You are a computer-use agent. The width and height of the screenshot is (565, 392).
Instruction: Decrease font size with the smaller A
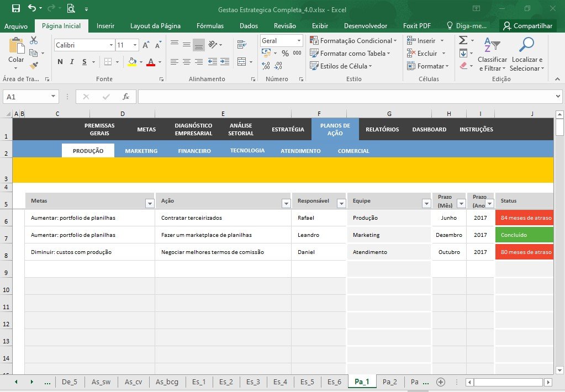tap(158, 45)
